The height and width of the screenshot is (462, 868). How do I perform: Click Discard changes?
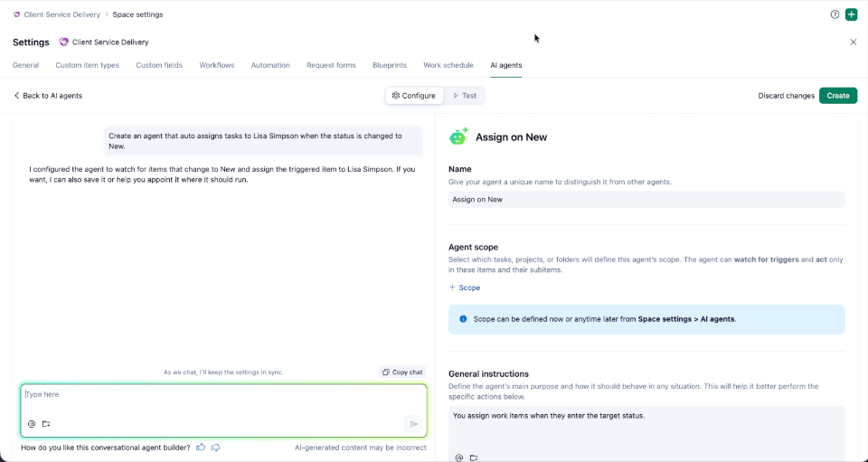(786, 96)
